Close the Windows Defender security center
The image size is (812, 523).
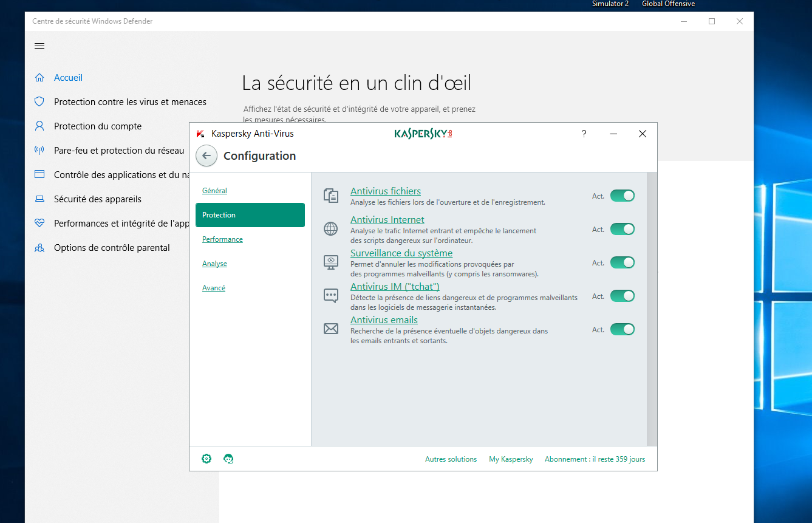[x=740, y=21]
